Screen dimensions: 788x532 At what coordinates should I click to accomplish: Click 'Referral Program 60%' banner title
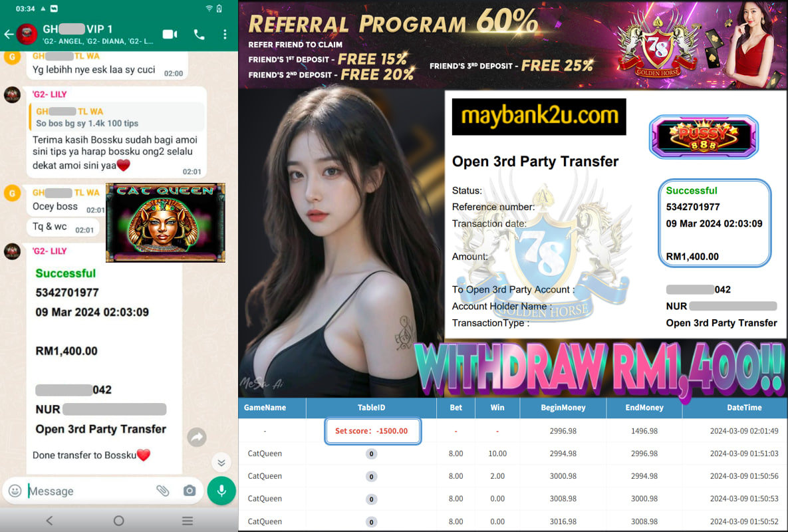point(393,22)
